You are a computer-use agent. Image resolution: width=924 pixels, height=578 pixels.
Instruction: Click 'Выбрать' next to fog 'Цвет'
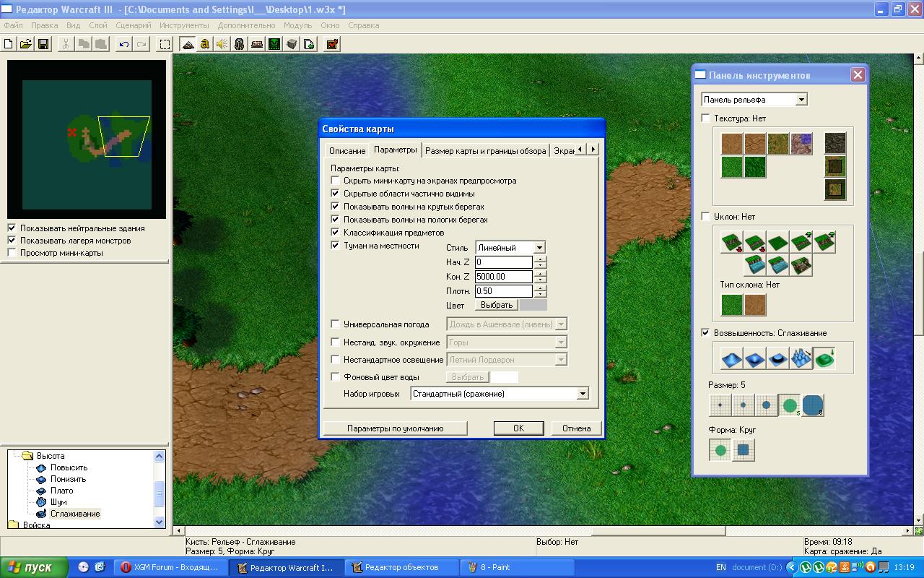[497, 305]
